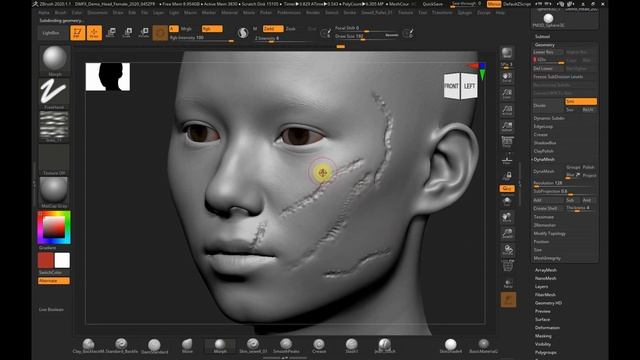Open the Brush menu

click(60, 13)
